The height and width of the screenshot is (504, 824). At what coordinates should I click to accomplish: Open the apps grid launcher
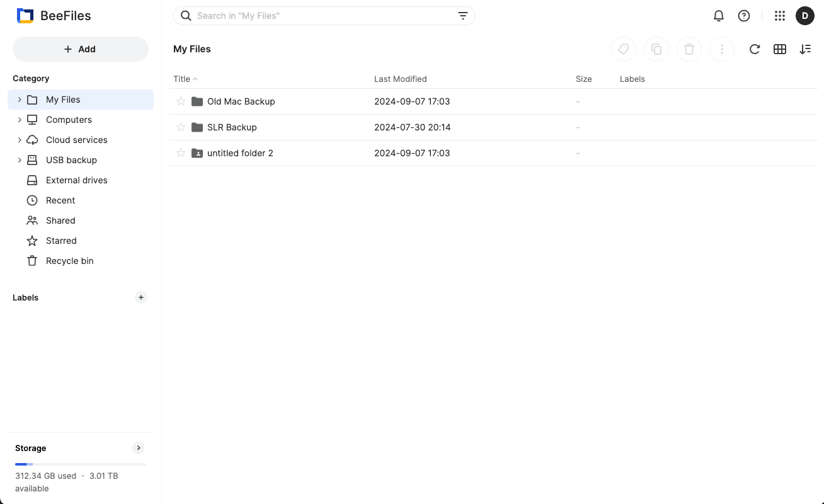[780, 16]
